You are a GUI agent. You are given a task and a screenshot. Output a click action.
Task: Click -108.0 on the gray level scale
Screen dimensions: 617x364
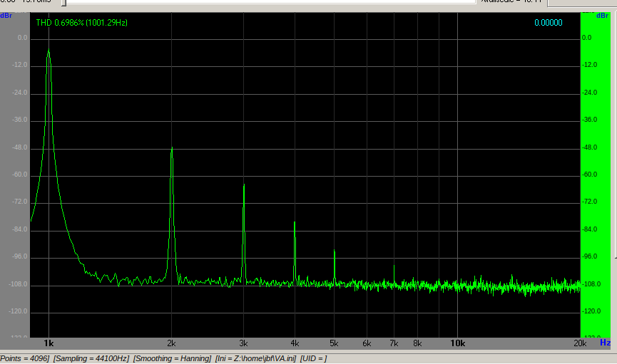pyautogui.click(x=19, y=284)
